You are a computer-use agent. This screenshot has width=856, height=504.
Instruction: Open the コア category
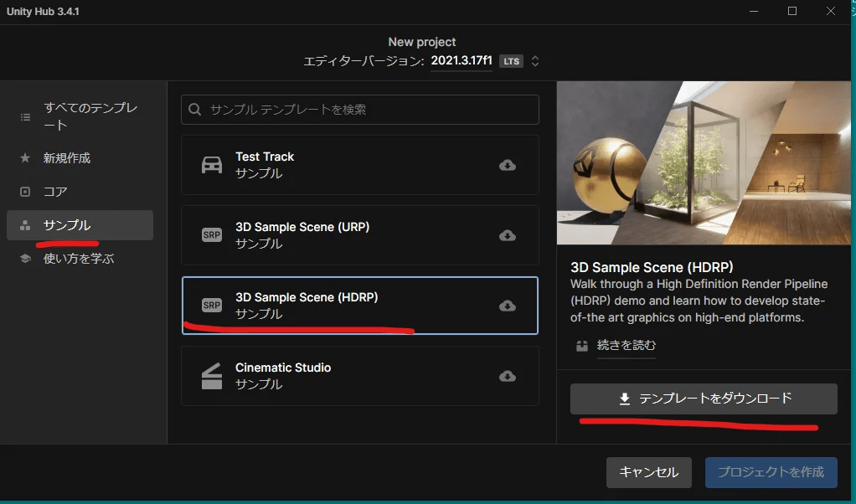click(x=80, y=192)
